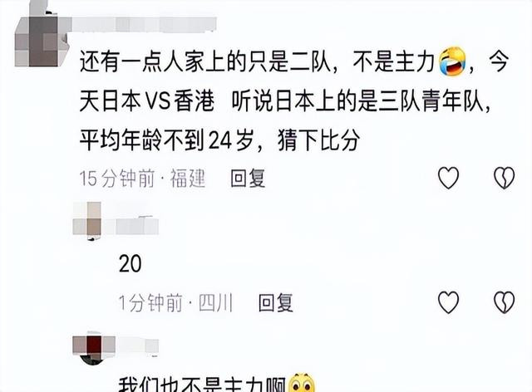
Task: Open the top commenter's pixelated avatar
Action: point(42,38)
